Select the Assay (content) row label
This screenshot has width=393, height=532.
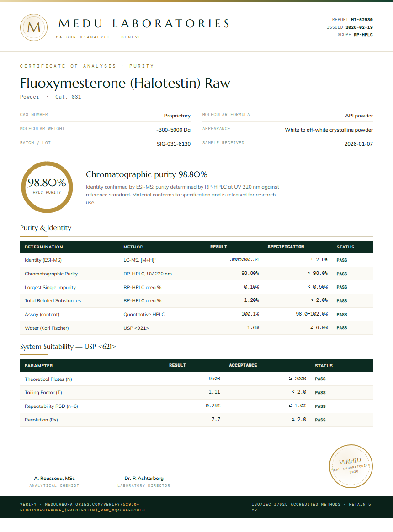[x=42, y=315]
